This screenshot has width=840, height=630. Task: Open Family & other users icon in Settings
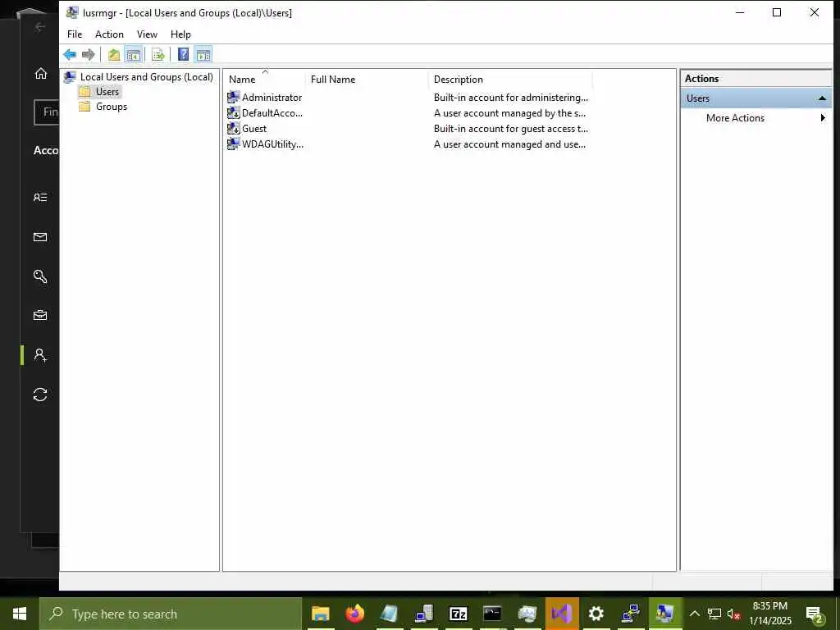[x=40, y=354]
